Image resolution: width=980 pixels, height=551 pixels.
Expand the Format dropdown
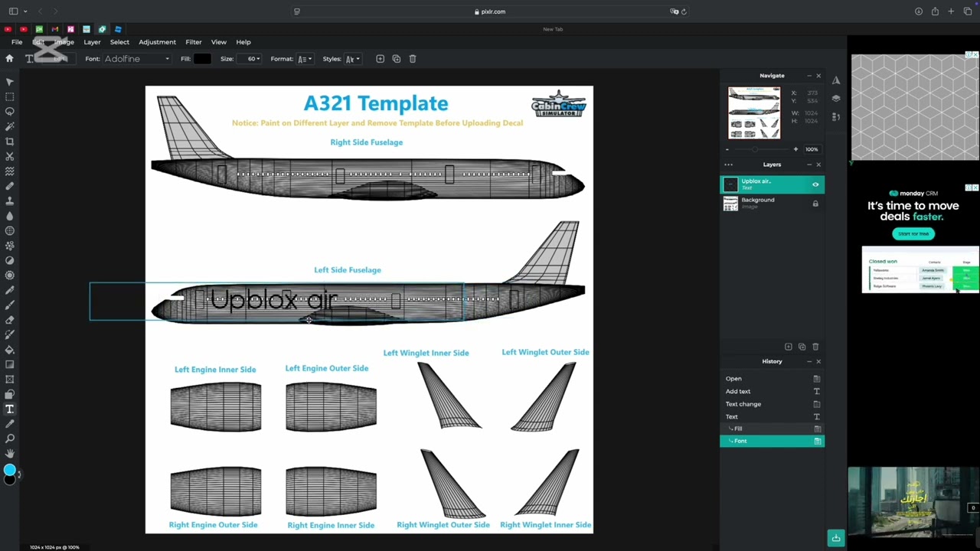coord(305,59)
